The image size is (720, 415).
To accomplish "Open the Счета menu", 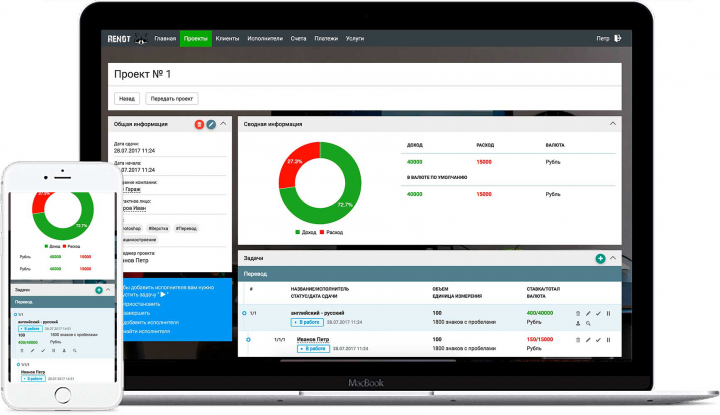I will [x=298, y=39].
